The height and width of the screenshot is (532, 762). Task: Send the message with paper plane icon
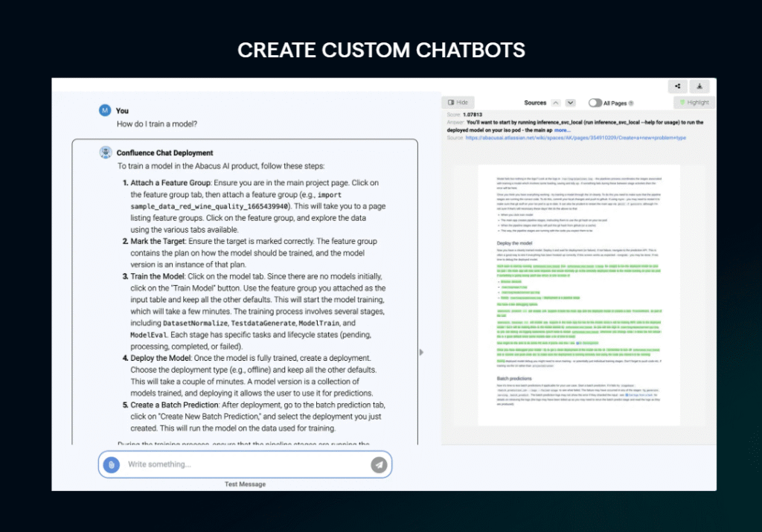coord(380,464)
